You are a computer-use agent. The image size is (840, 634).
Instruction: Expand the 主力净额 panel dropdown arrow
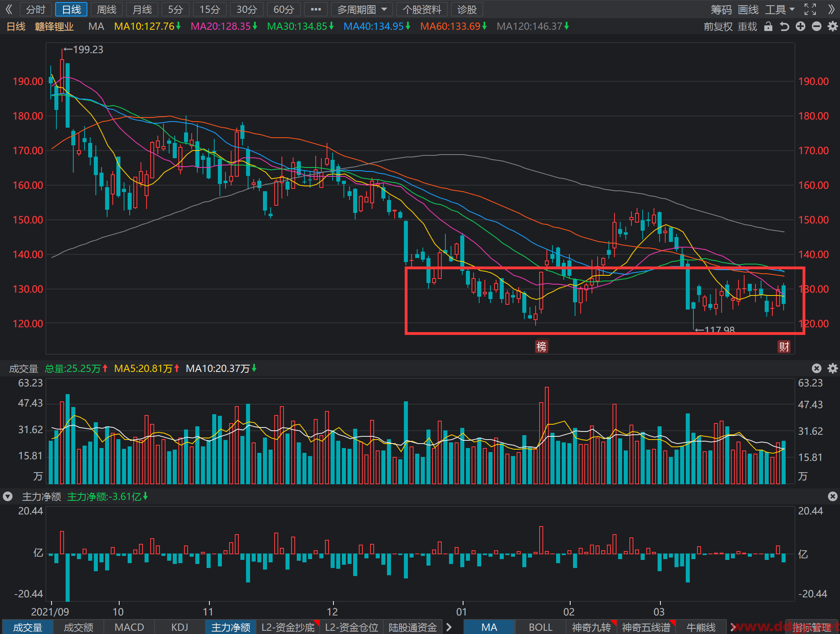8,497
